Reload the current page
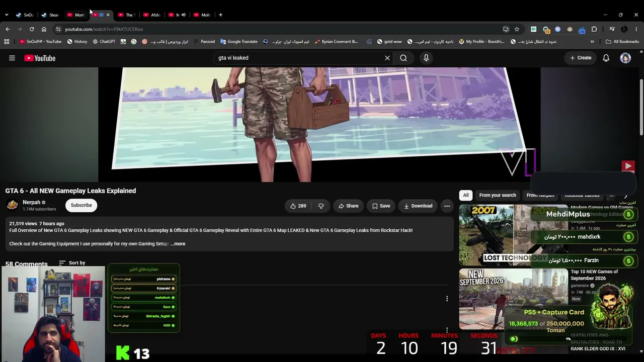This screenshot has height=362, width=644. coord(32,29)
